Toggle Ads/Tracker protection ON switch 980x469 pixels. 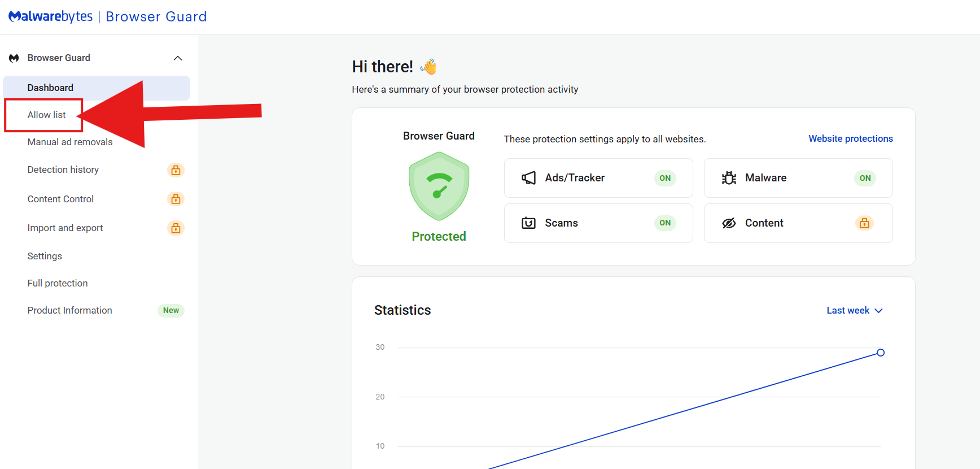[665, 178]
